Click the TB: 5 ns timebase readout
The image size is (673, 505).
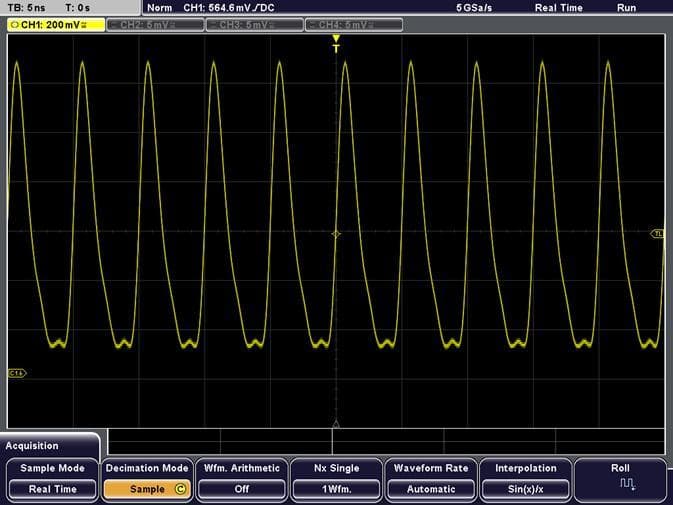click(26, 7)
